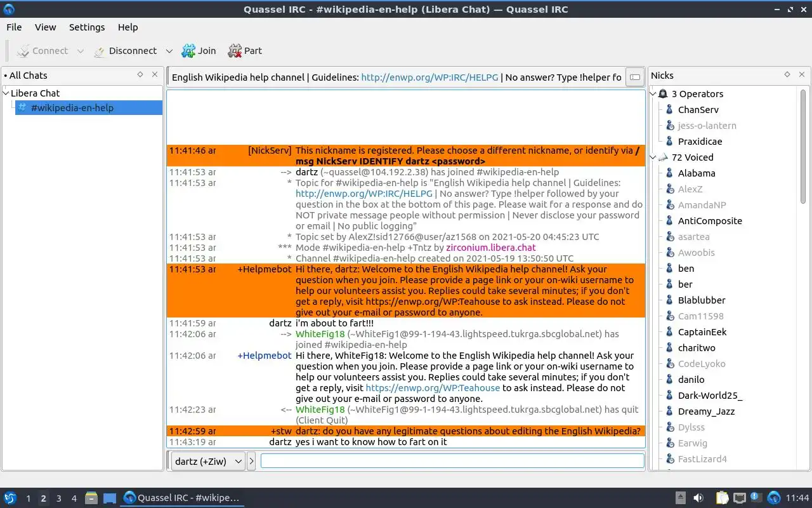Screen dimensions: 812x508
Task: Select Dreamy_Jazz in the nick list
Action: pos(706,411)
